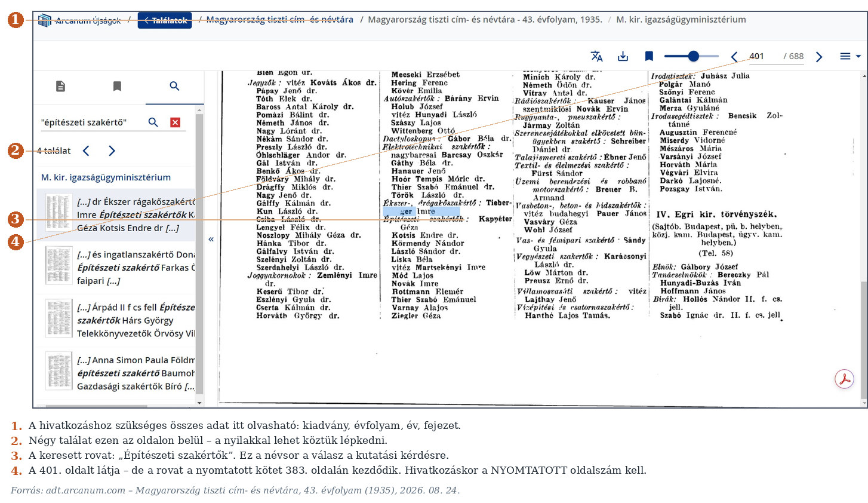The image size is (868, 503).
Task: Open thumbnail of the Ékszer rágakőszakértő result
Action: 59,213
